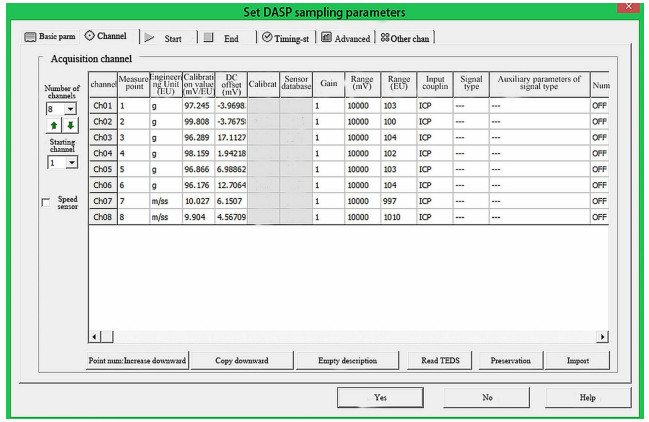Click DC offset cell 6.1507
The width and height of the screenshot is (649, 422).
coord(231,201)
